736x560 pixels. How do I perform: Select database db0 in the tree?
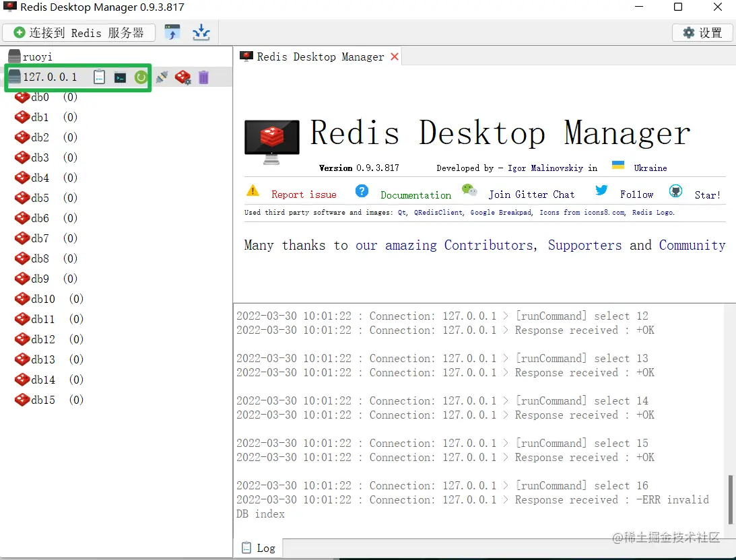(x=46, y=97)
